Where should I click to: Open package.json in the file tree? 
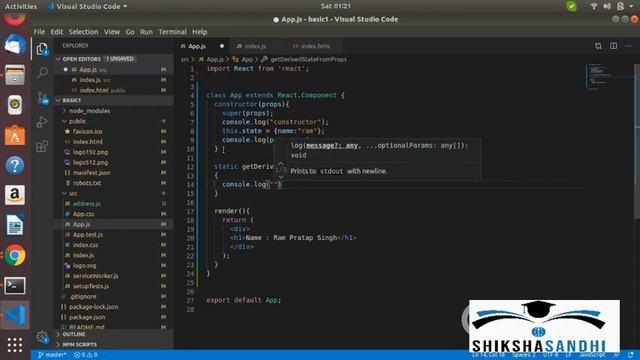[x=87, y=317]
